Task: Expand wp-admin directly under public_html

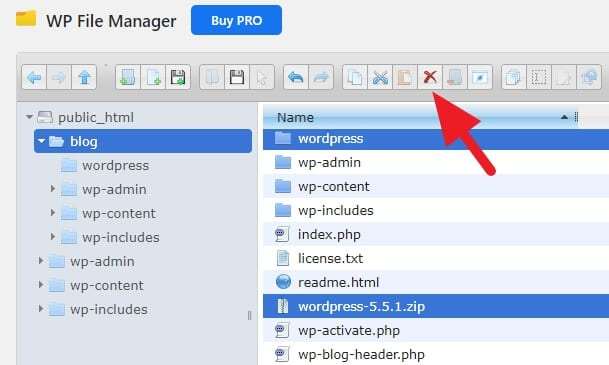Action: (41, 261)
